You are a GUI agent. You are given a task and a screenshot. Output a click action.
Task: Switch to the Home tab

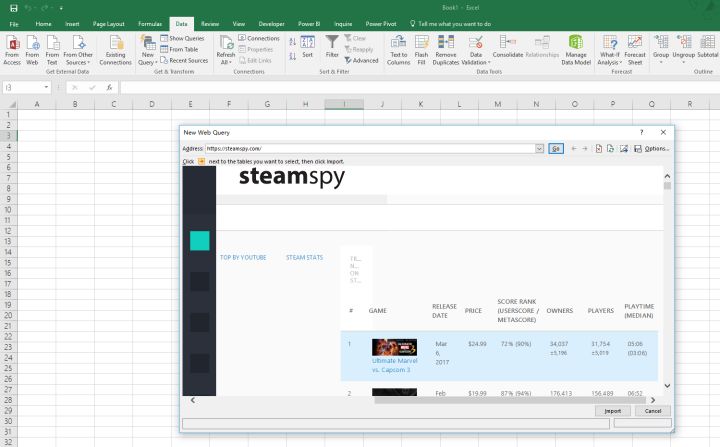[x=44, y=24]
